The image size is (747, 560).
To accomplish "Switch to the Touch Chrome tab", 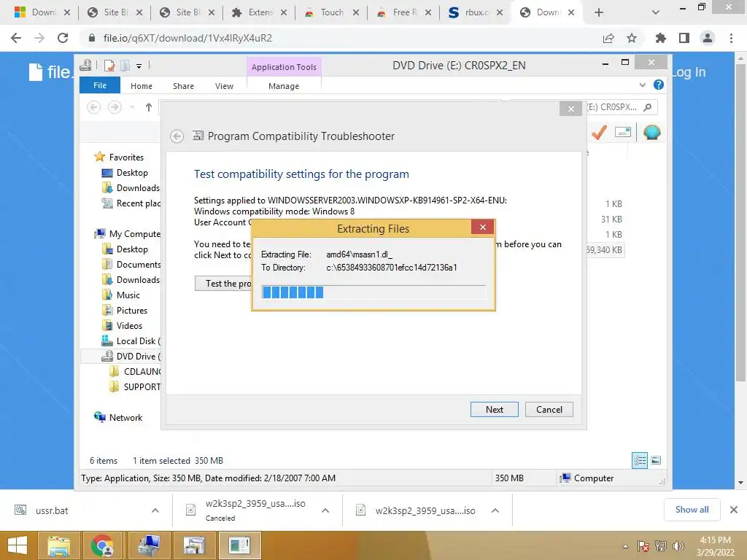I will (332, 12).
